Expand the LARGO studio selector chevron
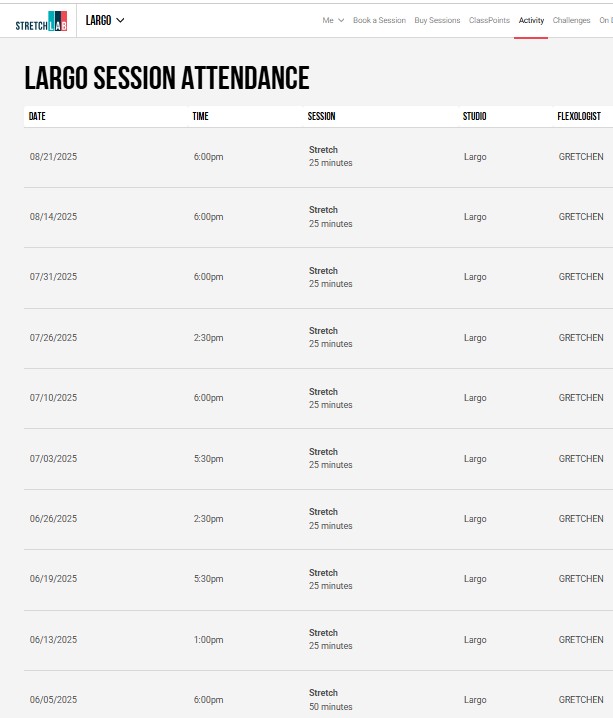Screen dimensions: 613x718 (121, 20)
